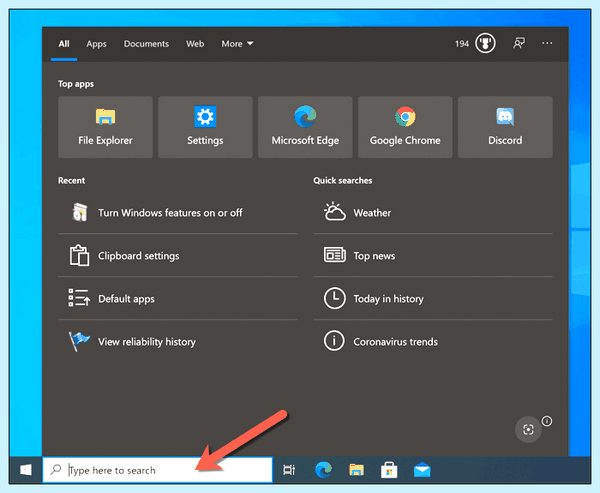Expand the More dropdown
Viewport: 600px width, 493px height.
click(x=237, y=44)
